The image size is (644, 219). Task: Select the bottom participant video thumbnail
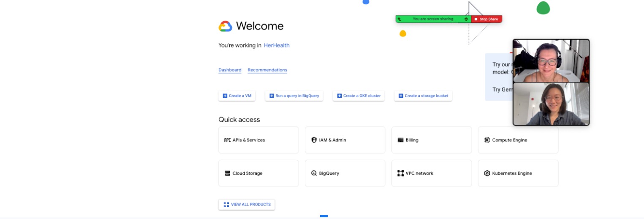(x=551, y=104)
